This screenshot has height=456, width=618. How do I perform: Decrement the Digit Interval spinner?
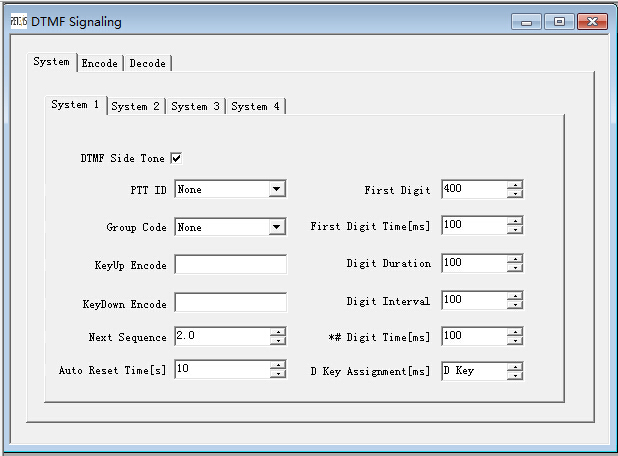pos(514,304)
